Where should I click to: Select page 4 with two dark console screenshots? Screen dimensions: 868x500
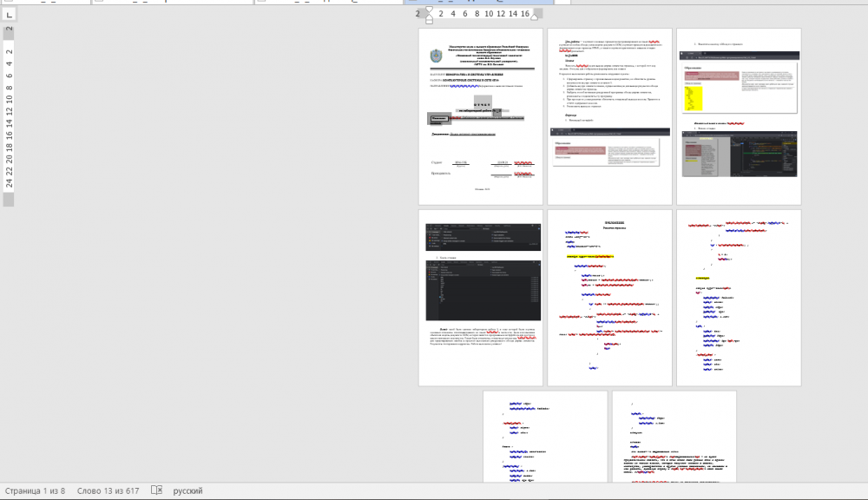coord(481,298)
